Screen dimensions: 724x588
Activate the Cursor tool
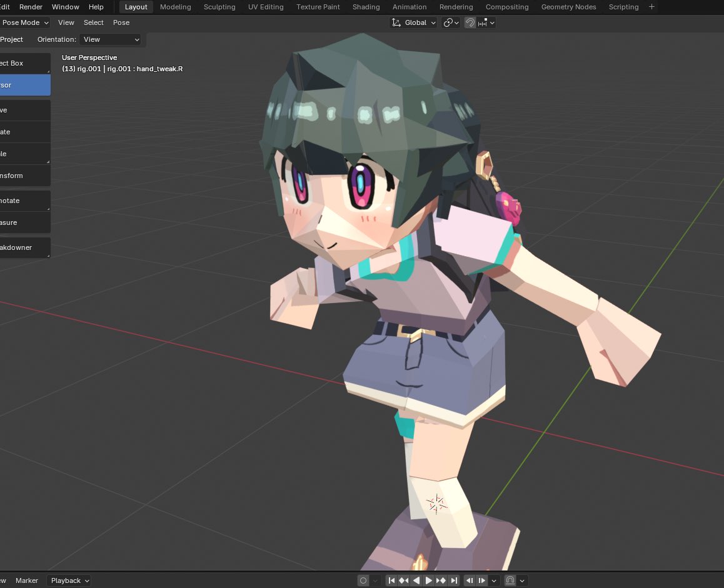(25, 85)
